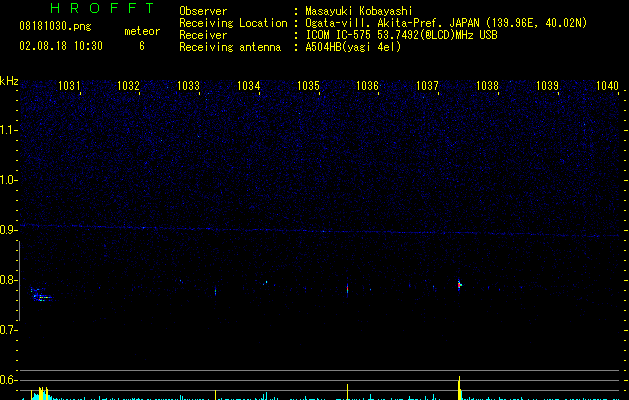Viewport: 629px width, 400px height.
Task: Click the 1031 time axis label
Action: tap(69, 86)
